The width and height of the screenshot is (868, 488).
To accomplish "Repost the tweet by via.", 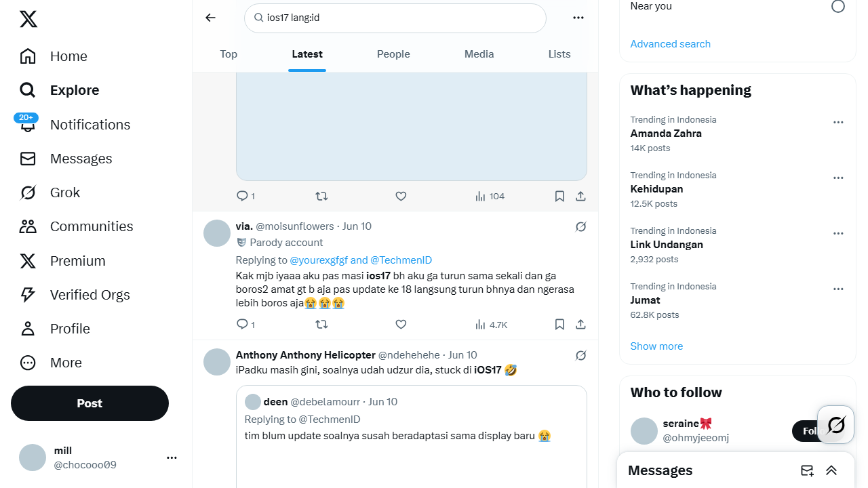I will (321, 325).
